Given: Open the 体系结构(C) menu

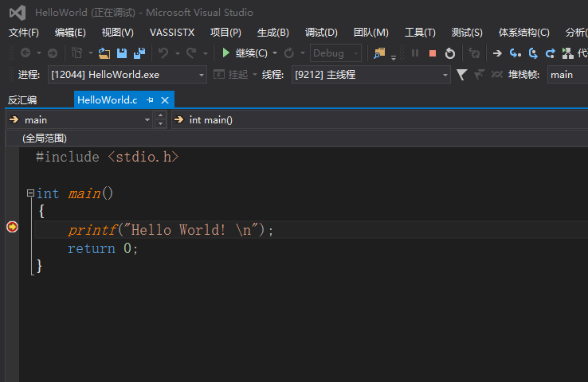Looking at the screenshot, I should (524, 33).
